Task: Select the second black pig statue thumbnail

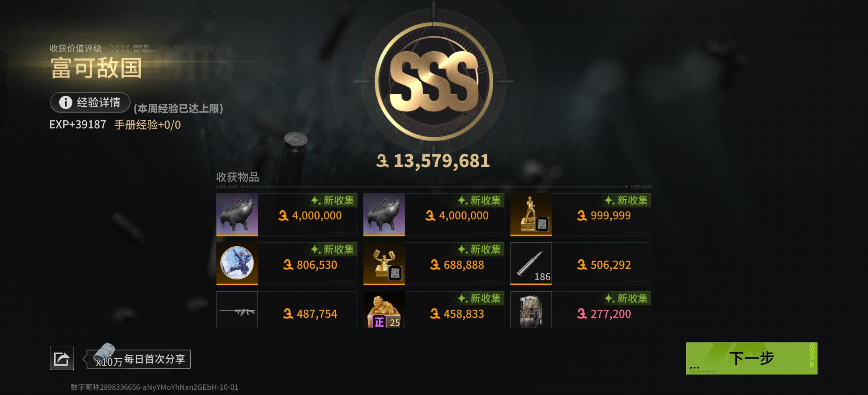Action: pos(384,215)
